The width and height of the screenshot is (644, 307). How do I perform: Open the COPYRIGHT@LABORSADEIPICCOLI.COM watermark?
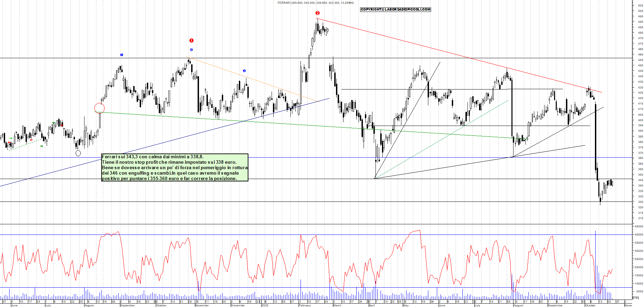coord(395,10)
